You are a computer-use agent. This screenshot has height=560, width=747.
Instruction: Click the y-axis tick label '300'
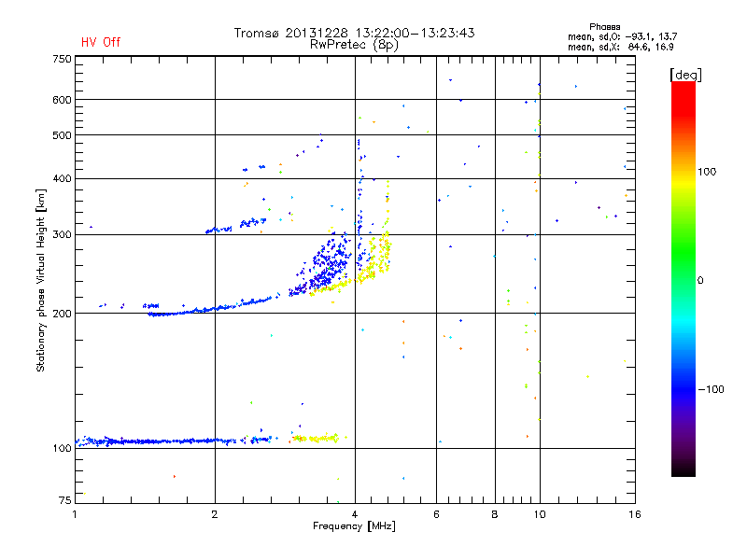pyautogui.click(x=62, y=235)
